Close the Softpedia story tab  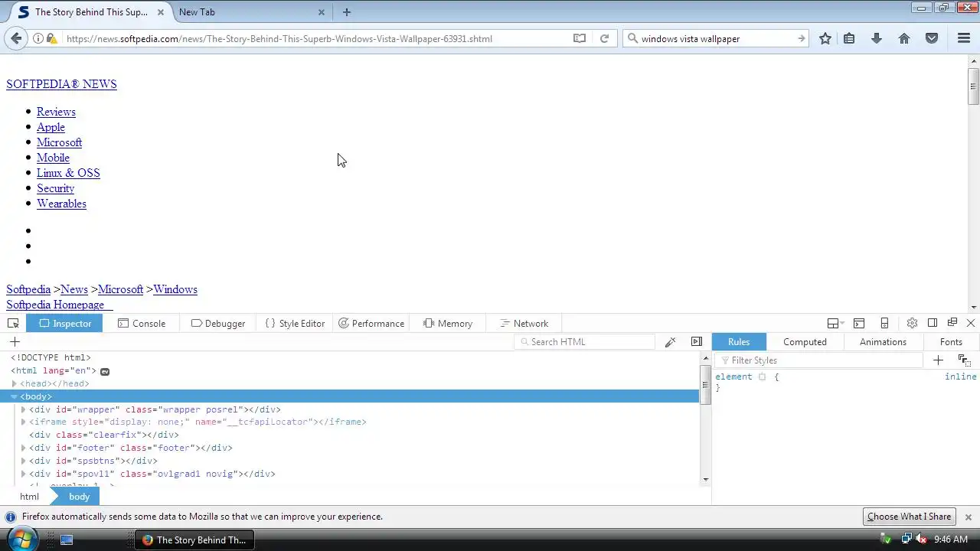click(x=160, y=11)
